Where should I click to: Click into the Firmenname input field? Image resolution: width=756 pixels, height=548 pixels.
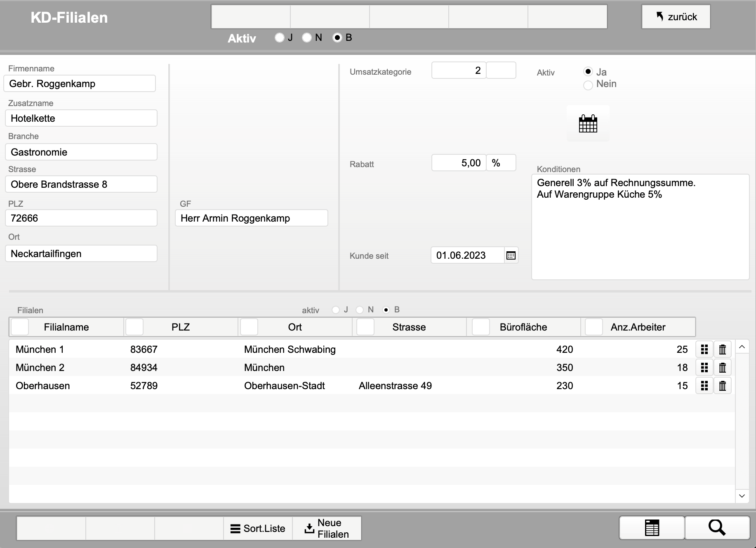[x=80, y=84]
